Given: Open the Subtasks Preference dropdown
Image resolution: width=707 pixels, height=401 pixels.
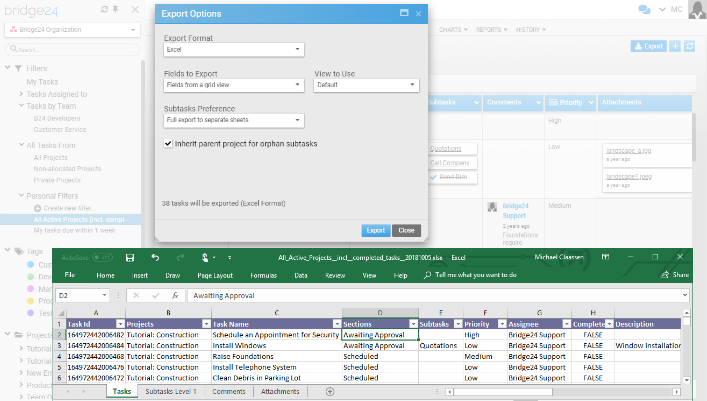Looking at the screenshot, I should [x=234, y=120].
